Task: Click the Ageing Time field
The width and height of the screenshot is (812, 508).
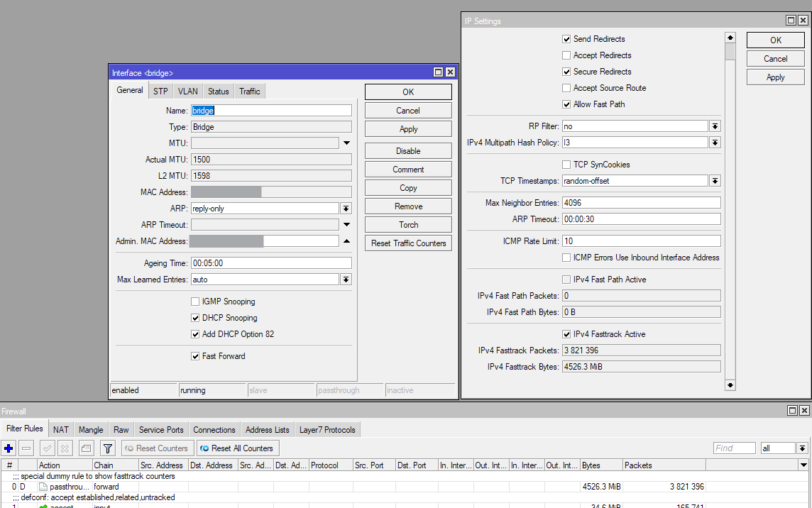Action: click(x=271, y=263)
